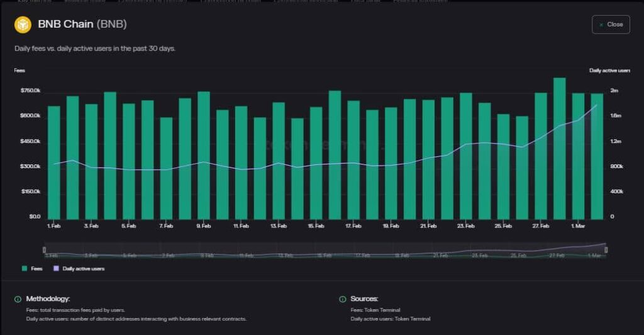
Task: Click the green Fees legend square
Action: tap(25, 268)
